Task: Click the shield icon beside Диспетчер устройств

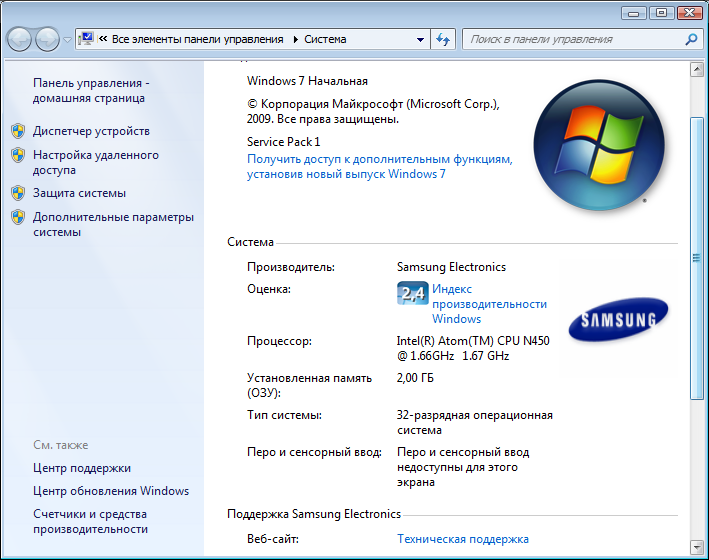Action: [x=17, y=131]
